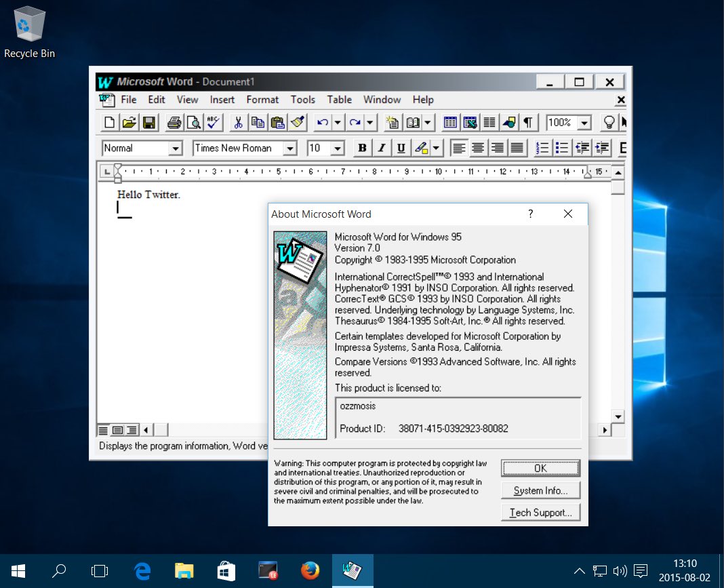Toggle Underline formatting button
This screenshot has height=588, width=724.
pyautogui.click(x=401, y=148)
